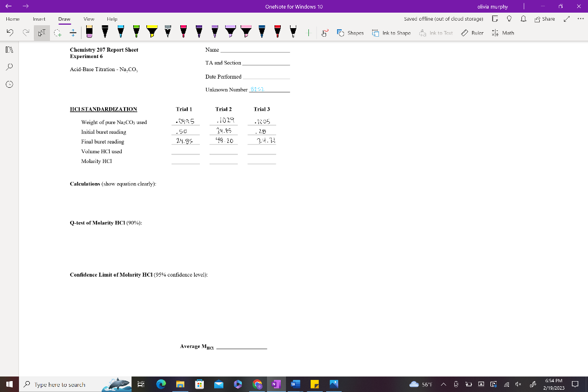Screen dimensions: 588x392
Task: Select the gray pencil tool
Action: click(168, 32)
